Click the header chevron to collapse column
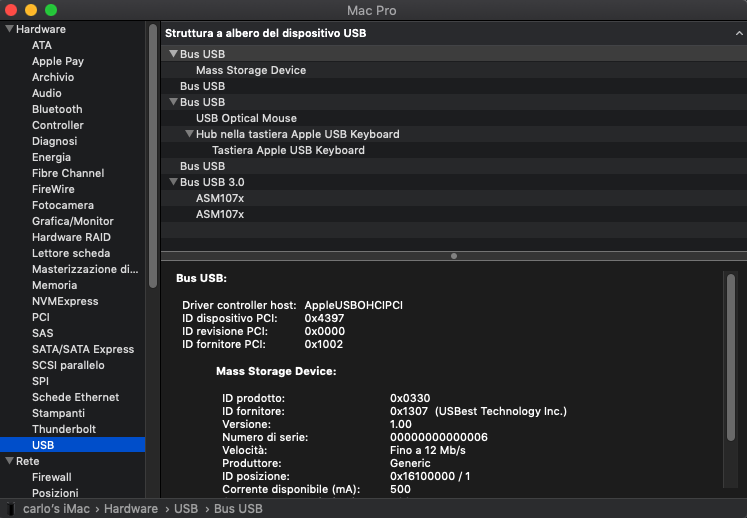The width and height of the screenshot is (747, 518). (x=739, y=33)
